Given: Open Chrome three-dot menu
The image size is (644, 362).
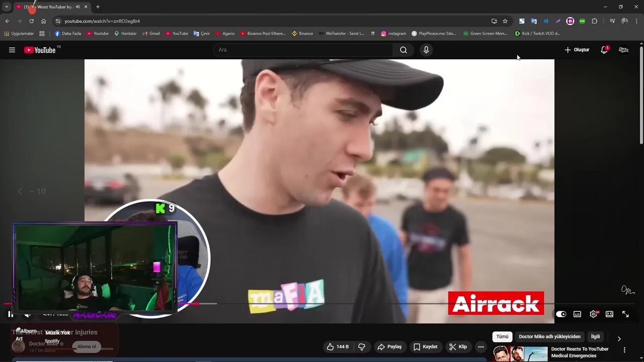Looking at the screenshot, I should pos(636,21).
